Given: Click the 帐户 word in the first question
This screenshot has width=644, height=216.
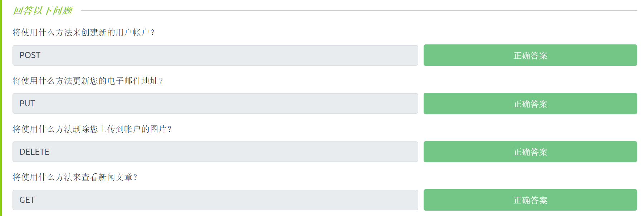Looking at the screenshot, I should (141, 33).
